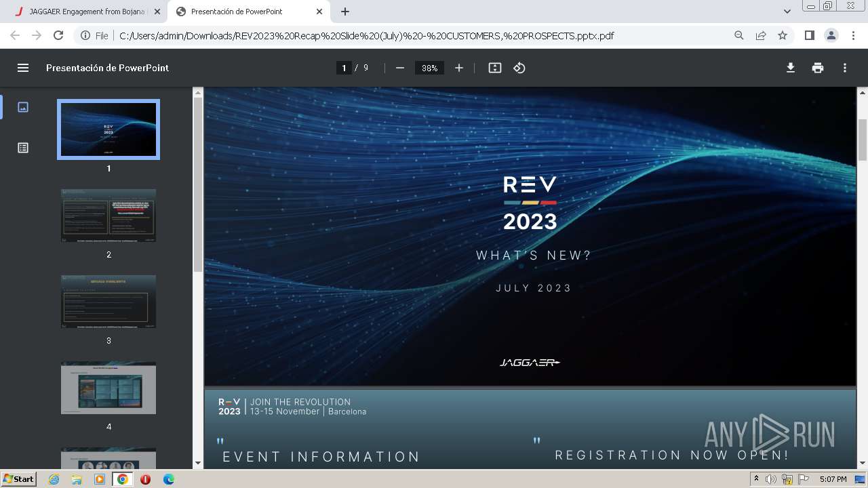This screenshot has width=868, height=488.
Task: Select page 1 thumbnail
Action: tap(108, 129)
